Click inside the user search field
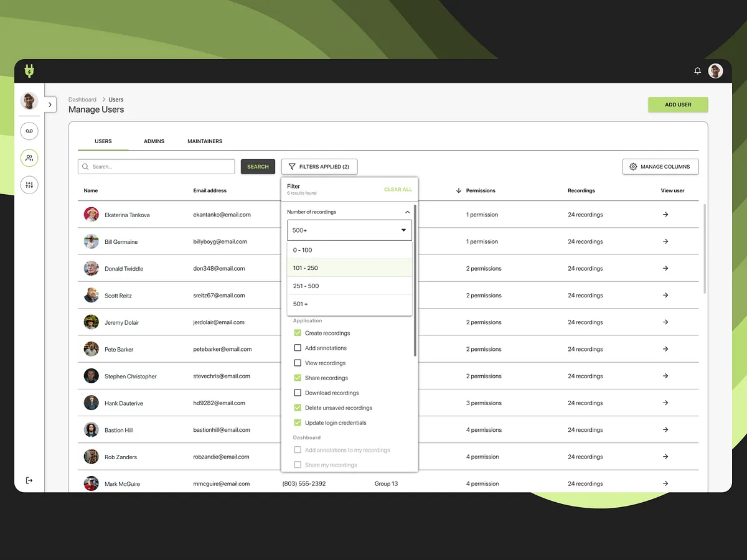The width and height of the screenshot is (747, 560). click(x=156, y=167)
